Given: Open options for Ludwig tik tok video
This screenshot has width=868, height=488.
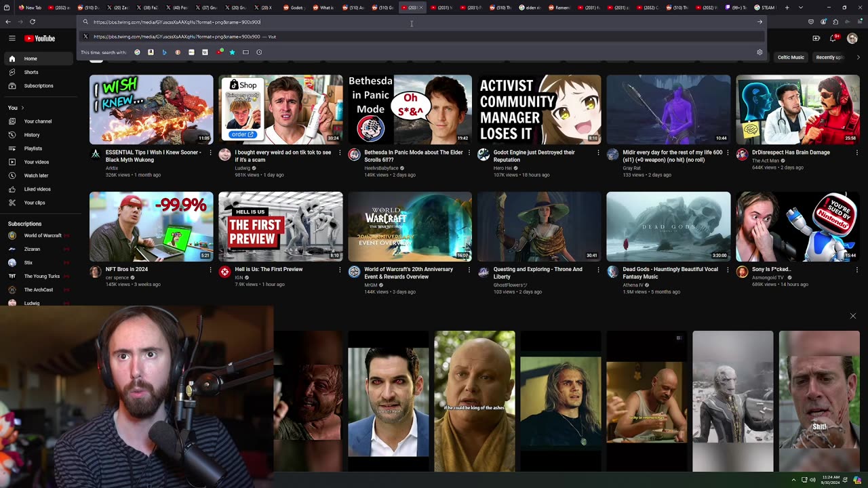Looking at the screenshot, I should click(x=340, y=153).
